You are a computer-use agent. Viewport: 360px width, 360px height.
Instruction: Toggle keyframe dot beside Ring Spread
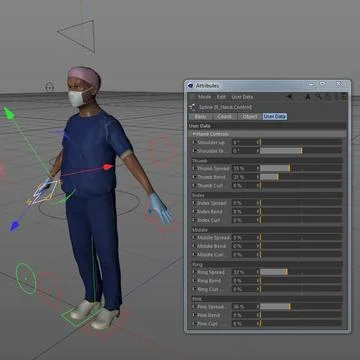point(194,272)
